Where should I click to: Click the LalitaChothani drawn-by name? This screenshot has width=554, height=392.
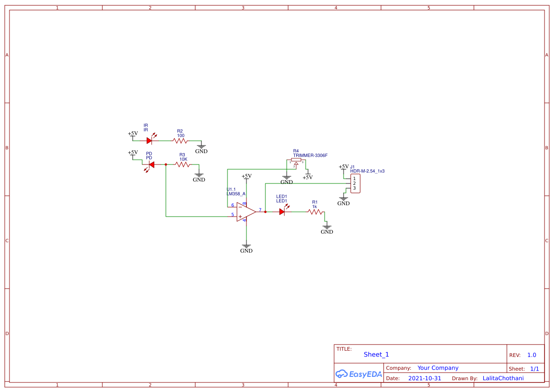(x=503, y=378)
